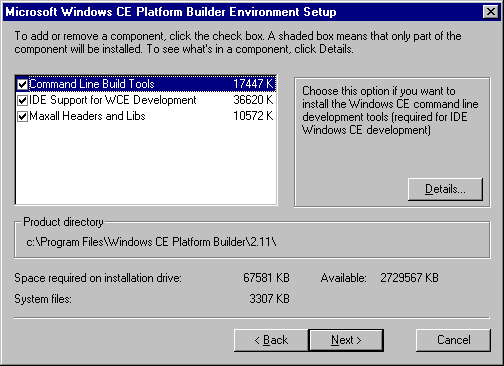Go to the previous page with Back
This screenshot has height=366, width=504.
click(271, 340)
